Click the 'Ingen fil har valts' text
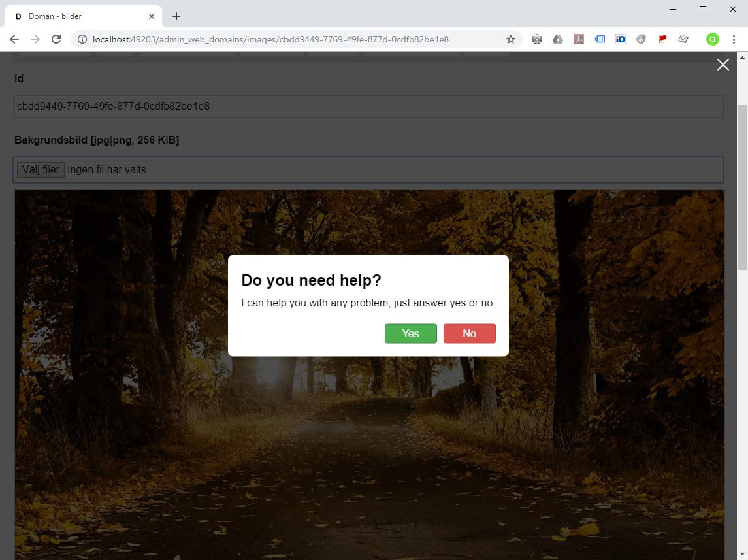This screenshot has width=748, height=560. [x=107, y=170]
